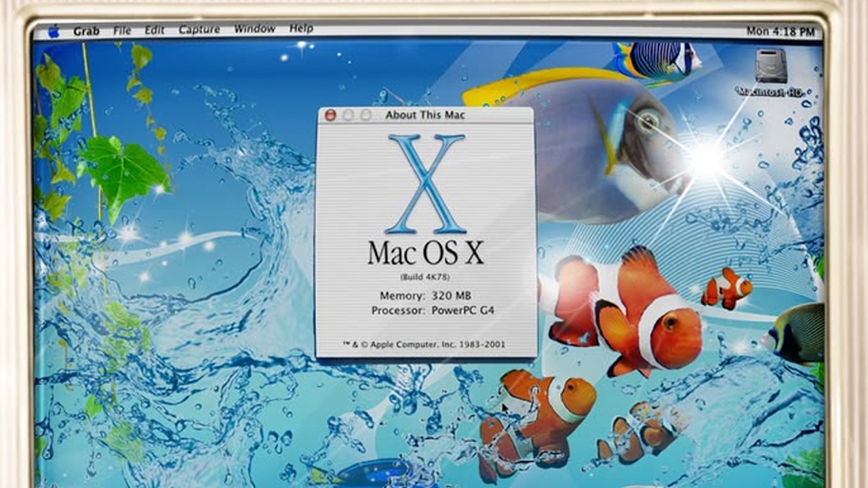The image size is (868, 488).
Task: Open the File menu
Action: point(122,30)
